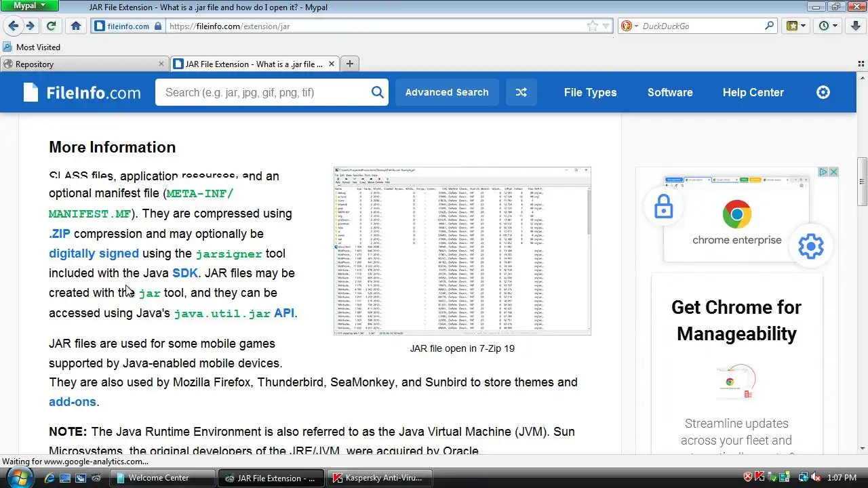Click Show Desktop in quick launch

[65, 478]
